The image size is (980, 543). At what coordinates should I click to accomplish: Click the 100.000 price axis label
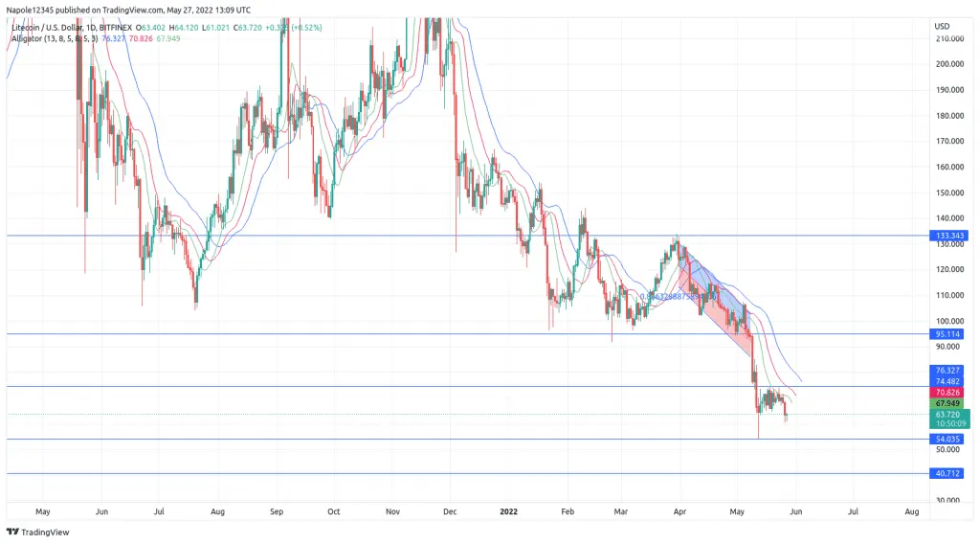pos(949,321)
